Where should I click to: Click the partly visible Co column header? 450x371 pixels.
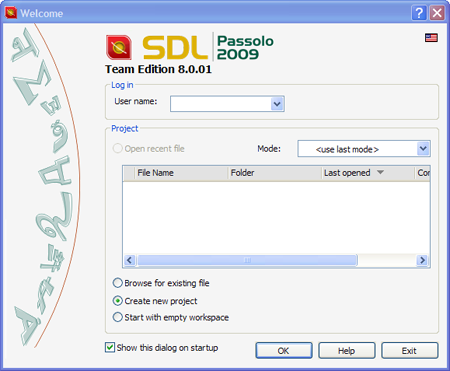423,173
